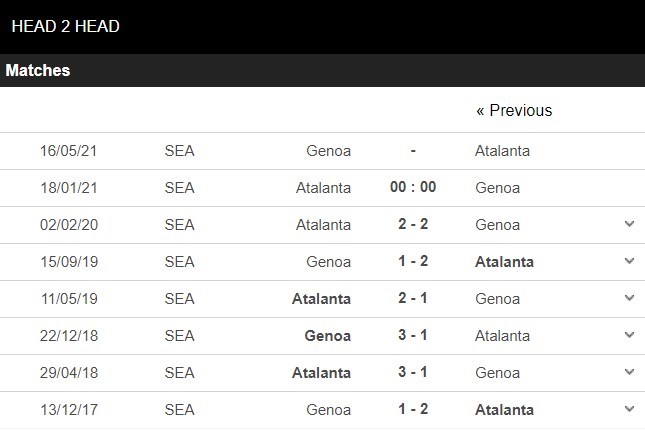Expand the 22/12/18 match row chevron

coord(629,335)
